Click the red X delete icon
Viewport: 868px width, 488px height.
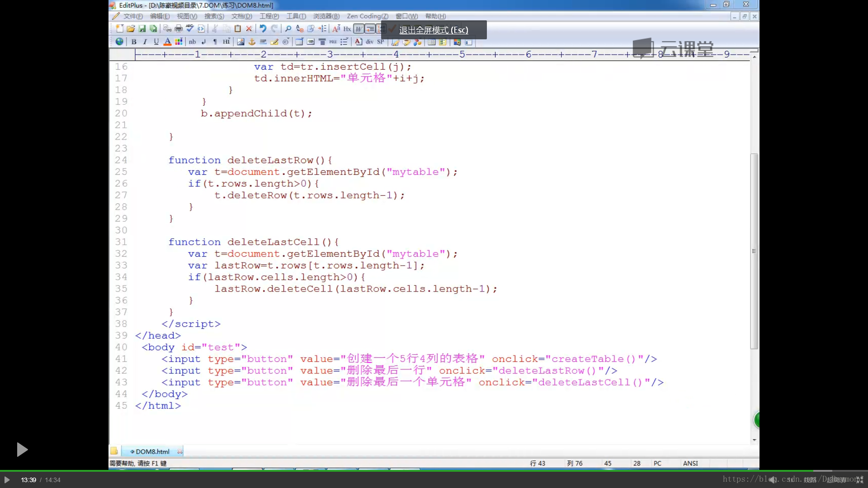(249, 29)
